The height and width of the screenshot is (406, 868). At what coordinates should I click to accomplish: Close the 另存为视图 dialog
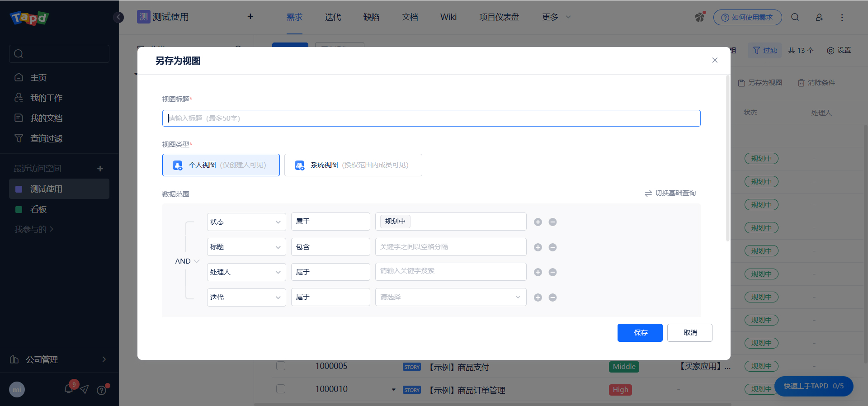(715, 60)
